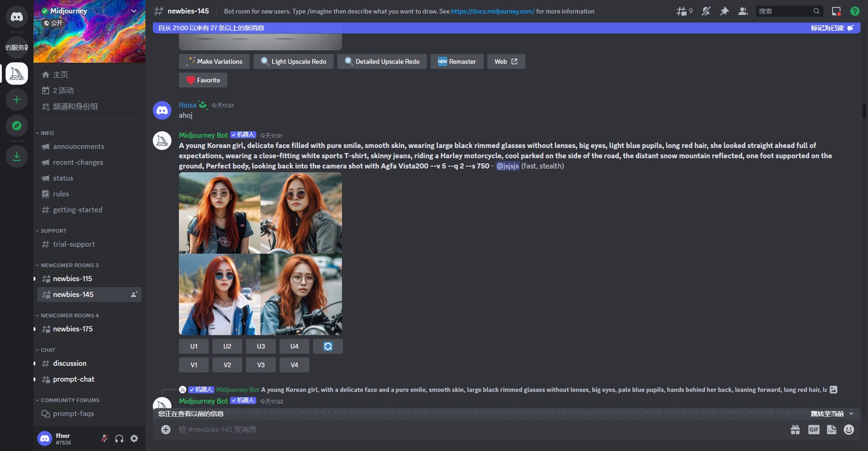
Task: Open the pinned messages icon
Action: pos(724,11)
